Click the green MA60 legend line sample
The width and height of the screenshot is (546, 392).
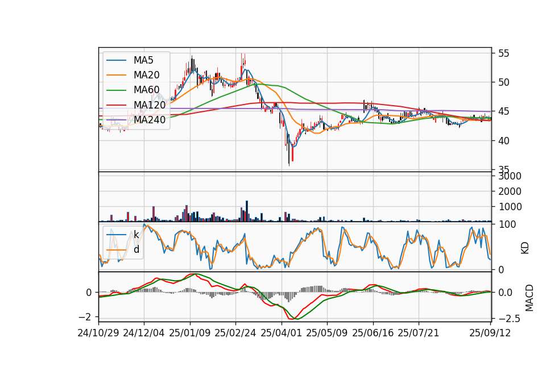[116, 90]
